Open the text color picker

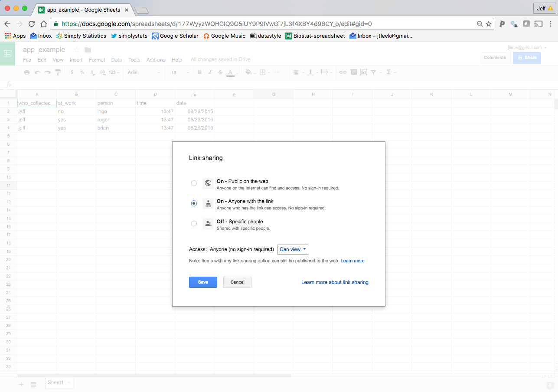(x=231, y=72)
